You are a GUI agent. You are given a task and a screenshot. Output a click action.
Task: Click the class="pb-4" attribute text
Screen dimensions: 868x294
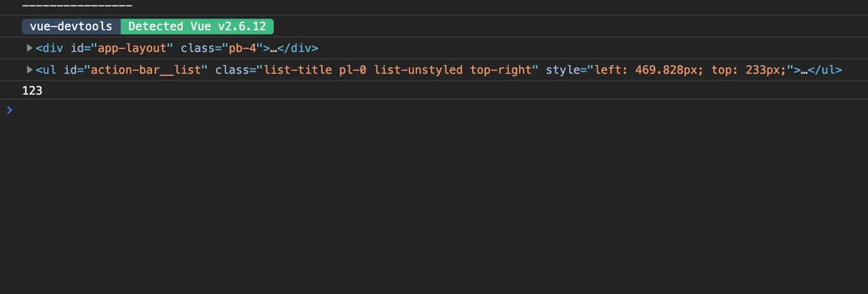(x=222, y=48)
